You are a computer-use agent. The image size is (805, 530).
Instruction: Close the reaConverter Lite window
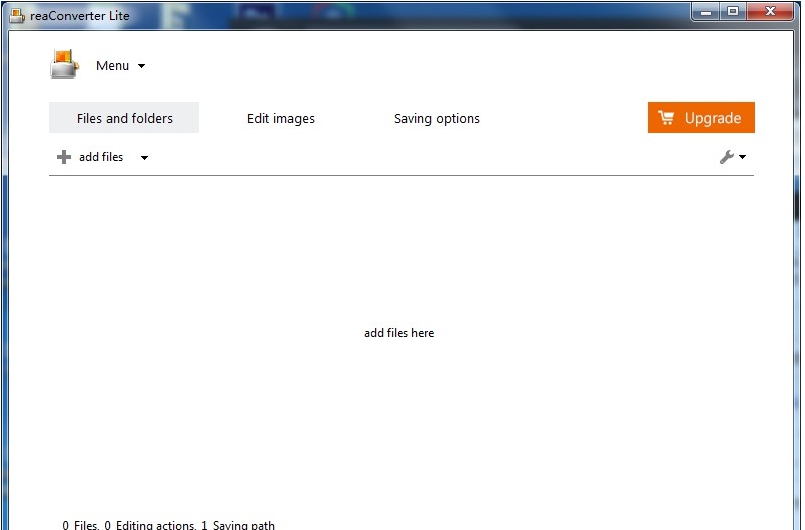pos(770,11)
